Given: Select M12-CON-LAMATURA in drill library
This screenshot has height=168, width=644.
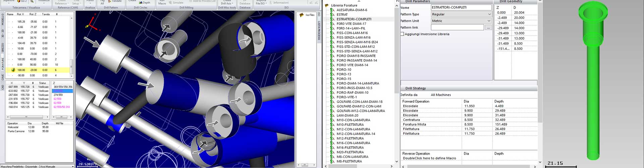Looking at the screenshot, I should coord(353,129).
